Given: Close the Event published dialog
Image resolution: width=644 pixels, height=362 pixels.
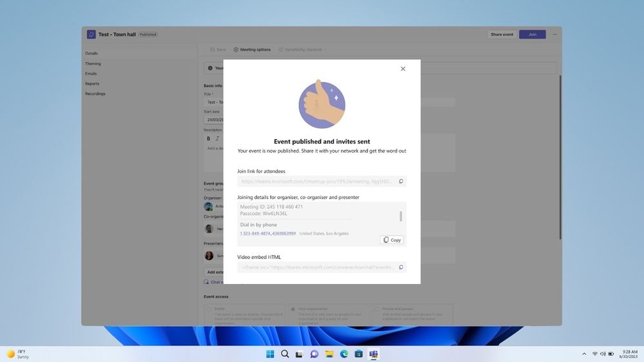Looking at the screenshot, I should (x=403, y=69).
